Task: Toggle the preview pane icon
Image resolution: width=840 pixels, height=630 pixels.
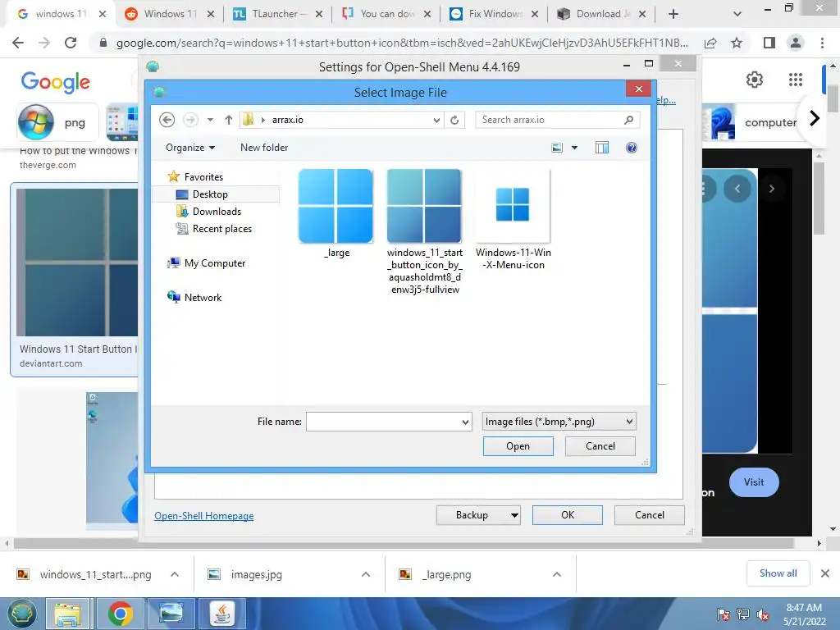Action: (x=602, y=148)
